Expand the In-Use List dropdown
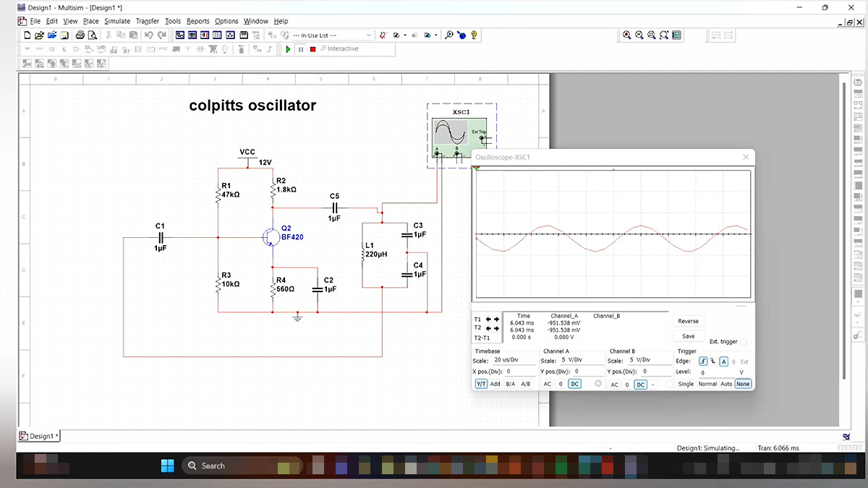Viewport: 868px width, 488px height. [369, 35]
